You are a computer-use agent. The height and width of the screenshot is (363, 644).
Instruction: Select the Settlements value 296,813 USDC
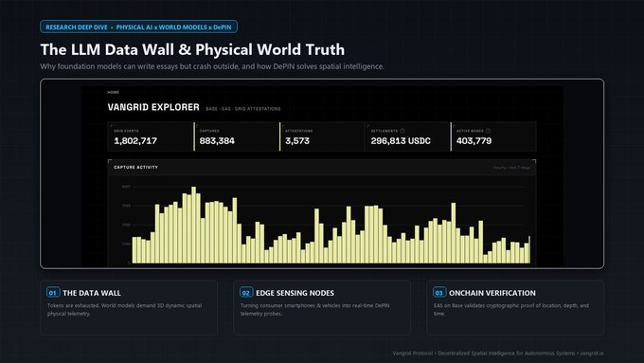click(401, 141)
